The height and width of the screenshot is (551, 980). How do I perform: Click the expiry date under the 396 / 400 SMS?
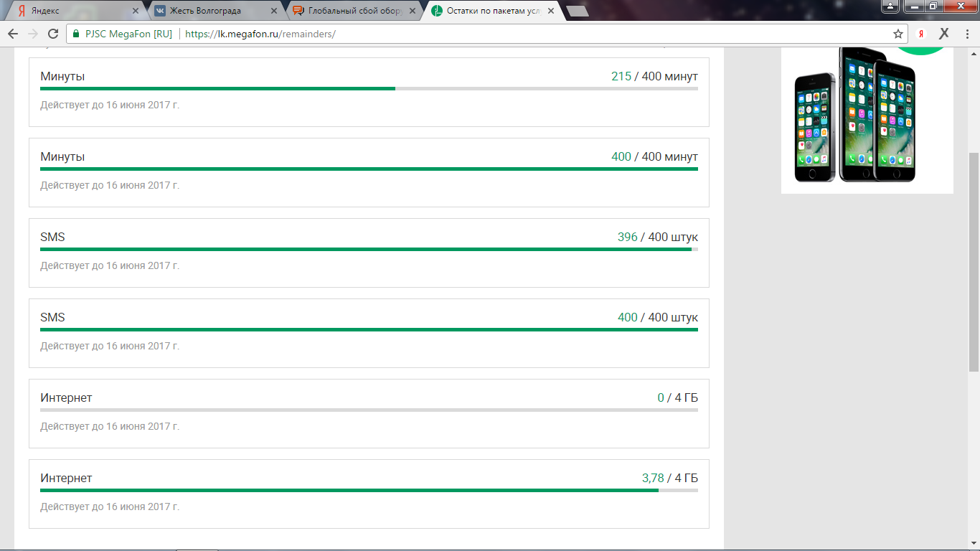pos(110,265)
